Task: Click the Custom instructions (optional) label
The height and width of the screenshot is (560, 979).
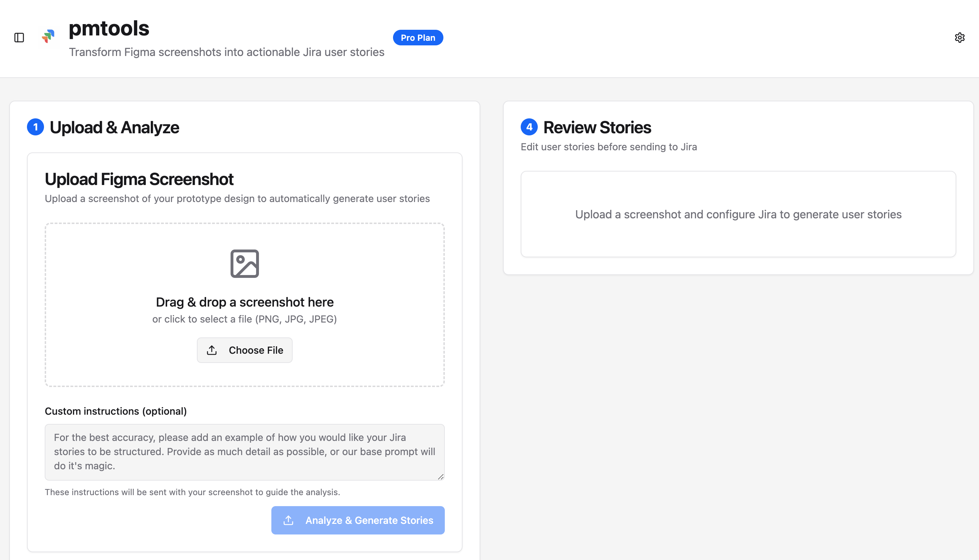Action: pos(115,411)
